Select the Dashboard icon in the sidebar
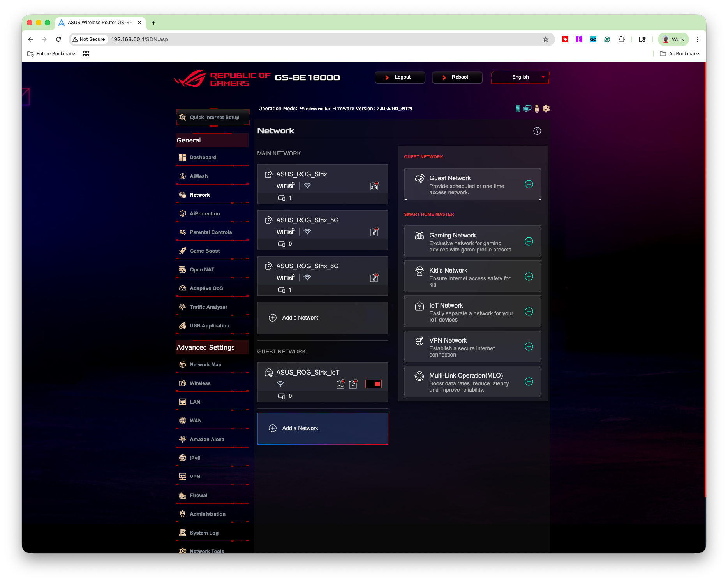This screenshot has height=582, width=728. 182,157
